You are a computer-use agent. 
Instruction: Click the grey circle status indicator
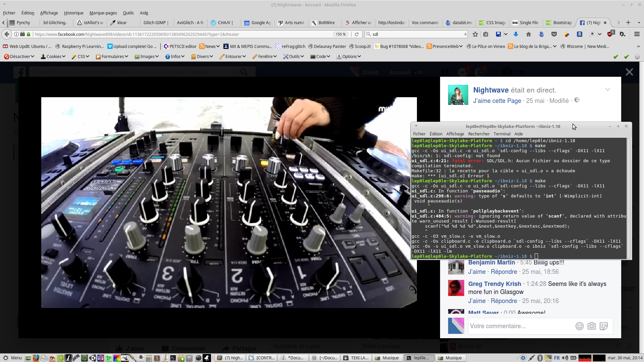[x=637, y=57]
